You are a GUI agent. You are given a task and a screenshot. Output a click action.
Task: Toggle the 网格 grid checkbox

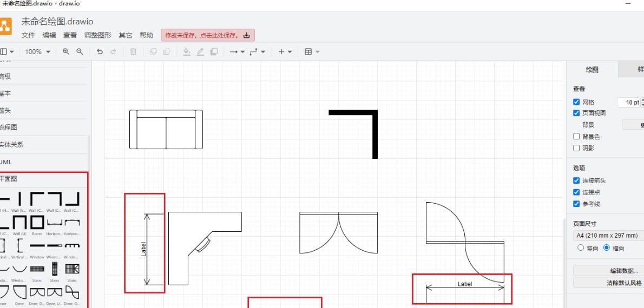point(576,102)
